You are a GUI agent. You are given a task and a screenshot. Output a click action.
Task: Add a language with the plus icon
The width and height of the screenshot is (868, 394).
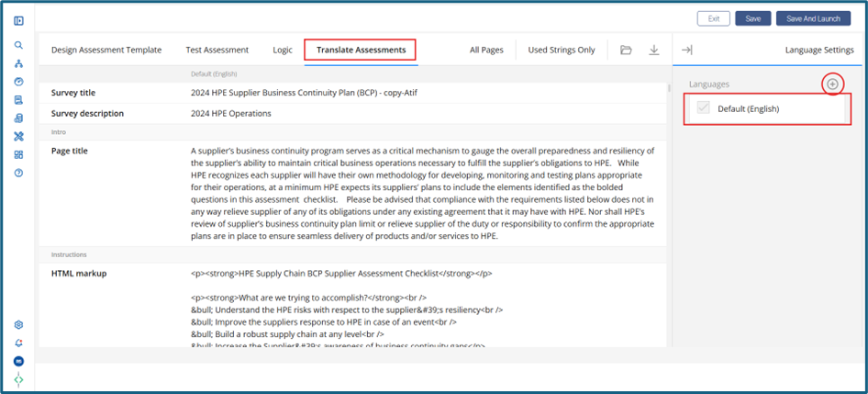(x=832, y=84)
